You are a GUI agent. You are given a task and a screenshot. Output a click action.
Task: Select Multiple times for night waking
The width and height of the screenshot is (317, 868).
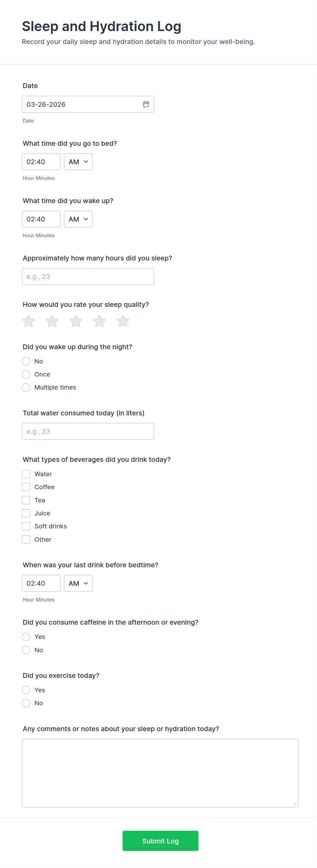(x=26, y=387)
